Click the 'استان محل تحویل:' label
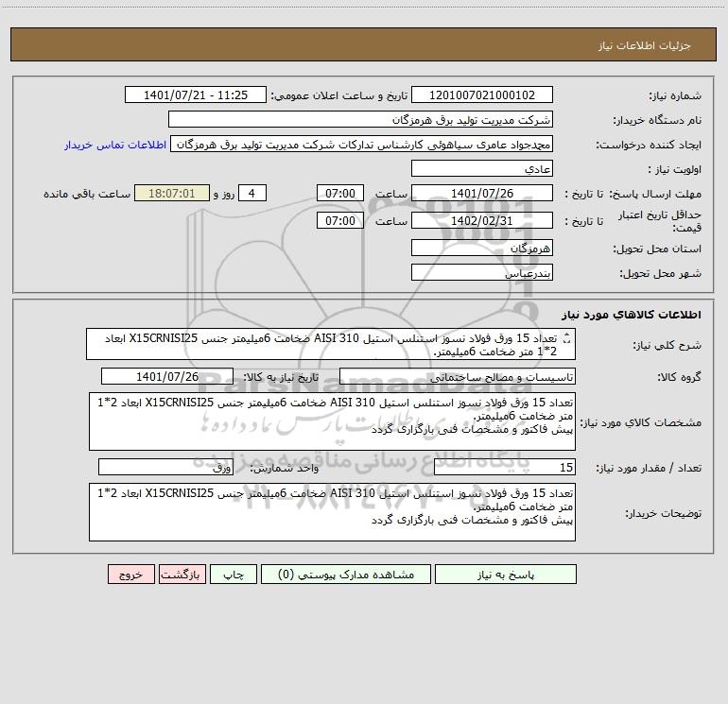Image resolution: width=728 pixels, height=704 pixels. 657,249
